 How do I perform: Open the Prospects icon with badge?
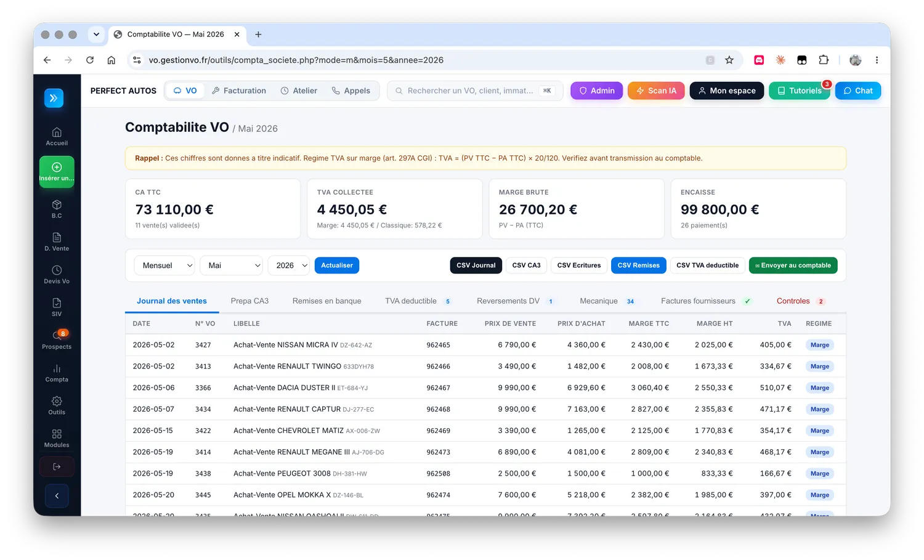[x=57, y=339]
